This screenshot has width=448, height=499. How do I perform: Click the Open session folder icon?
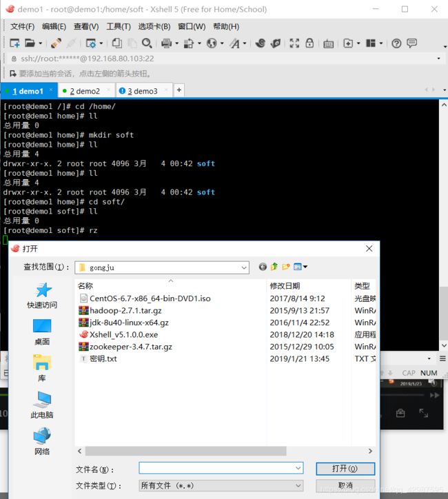pos(30,43)
